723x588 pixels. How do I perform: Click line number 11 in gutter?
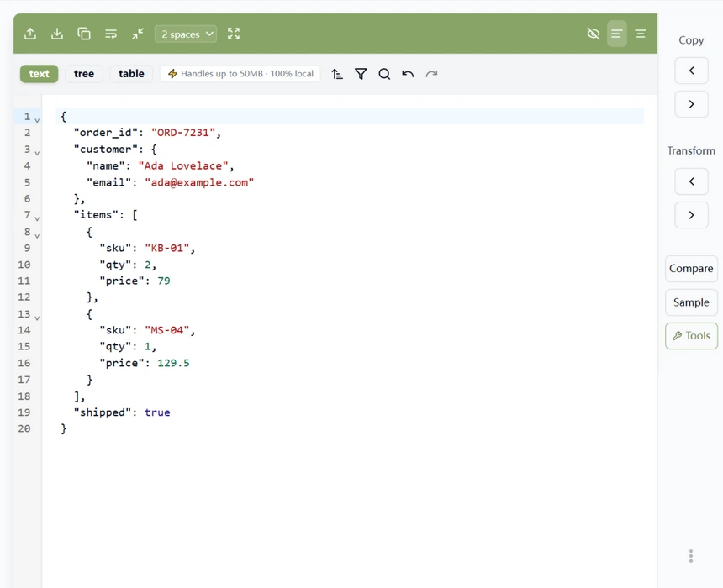pyautogui.click(x=24, y=281)
